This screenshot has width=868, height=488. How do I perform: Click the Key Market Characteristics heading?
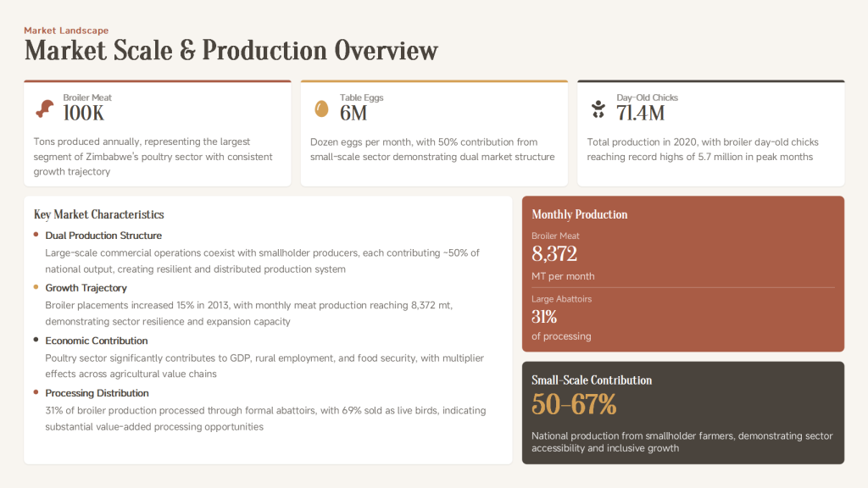(98, 214)
